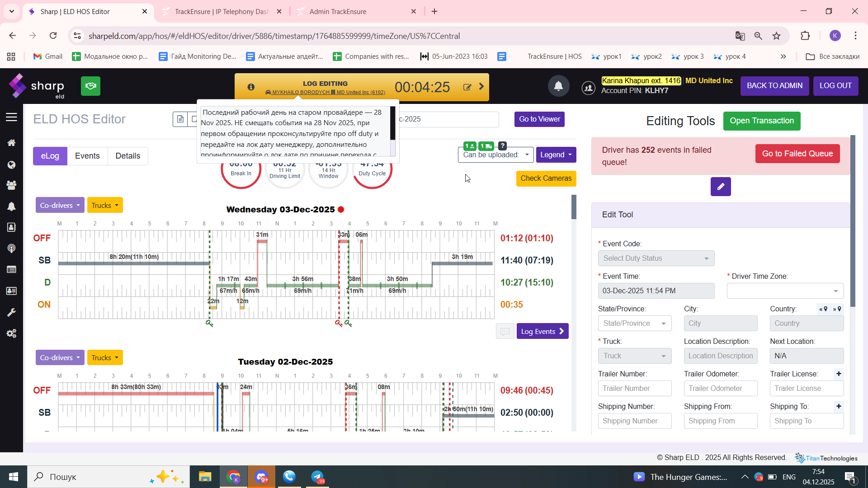The width and height of the screenshot is (868, 488).
Task: Switch to the Details tab
Action: click(x=127, y=156)
